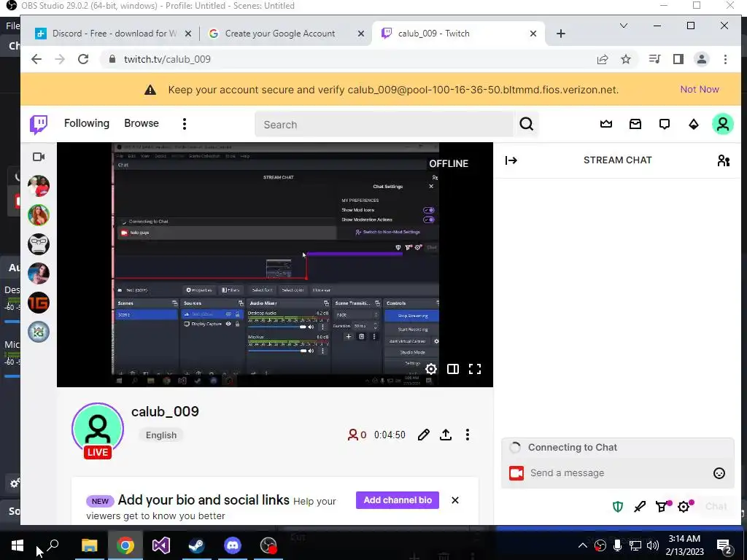Open the gorilla avatar channel in sidebar
The image size is (747, 560).
pyautogui.click(x=39, y=244)
